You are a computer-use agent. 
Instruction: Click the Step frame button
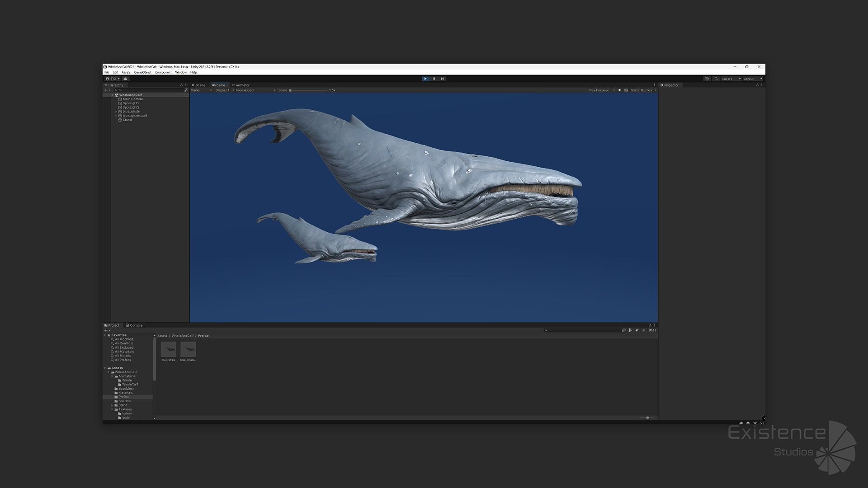[443, 79]
